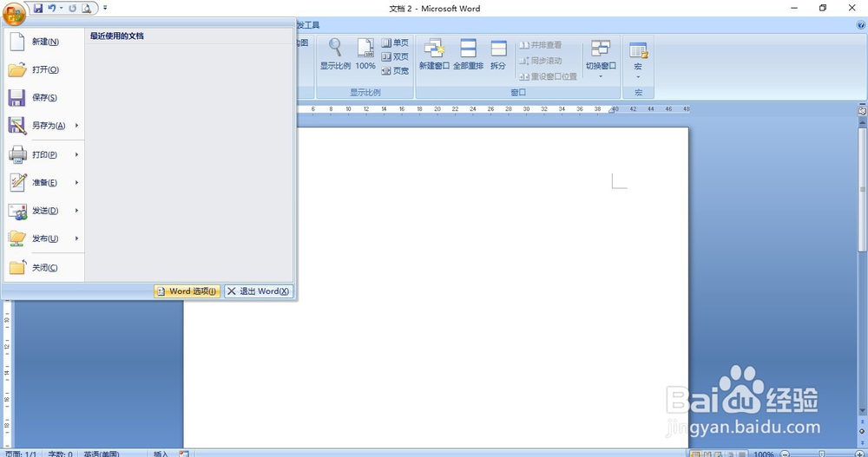Open the 准备(E) submenu
Screen dimensions: 868x457
tap(44, 183)
